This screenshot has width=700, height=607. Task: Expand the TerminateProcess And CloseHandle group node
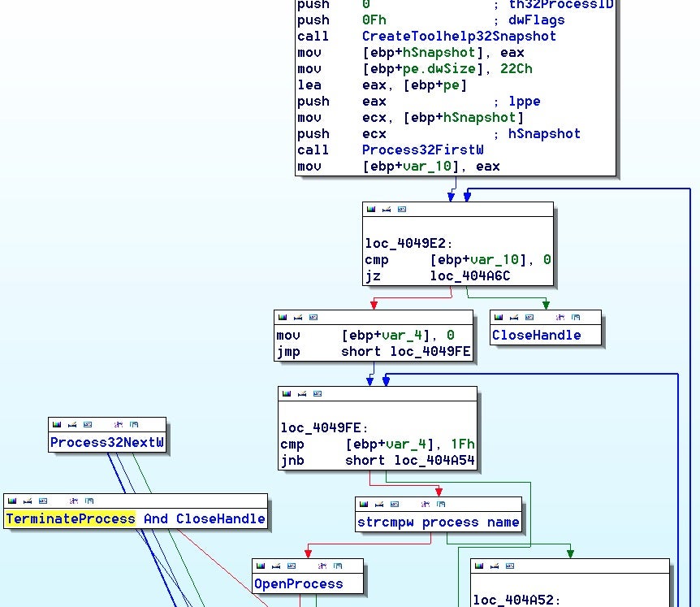(x=135, y=518)
